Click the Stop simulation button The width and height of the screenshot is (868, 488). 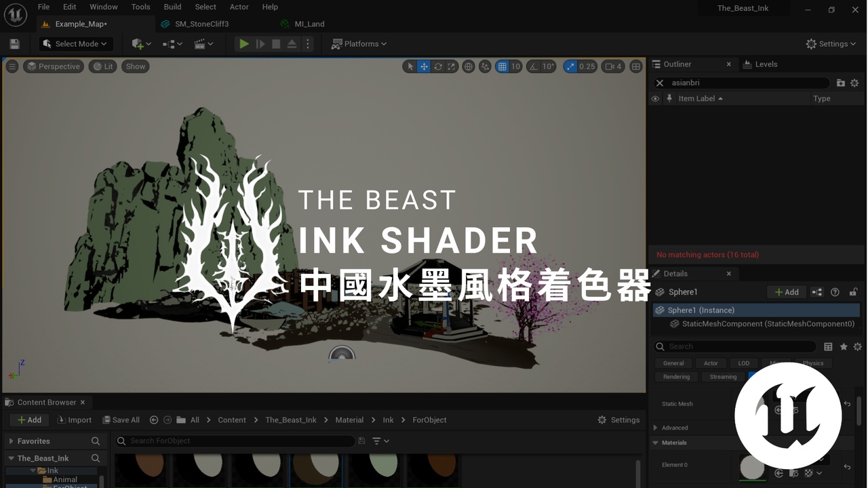[276, 44]
